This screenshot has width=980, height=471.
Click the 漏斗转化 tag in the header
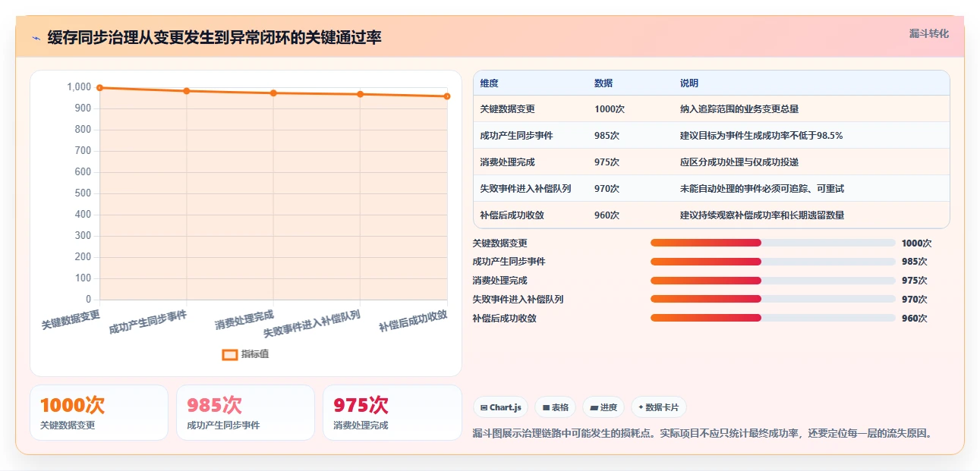929,33
